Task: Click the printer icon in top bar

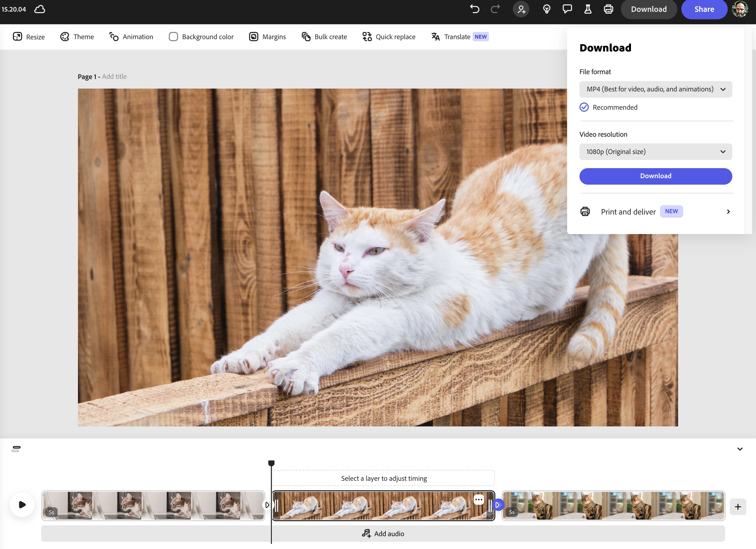Action: 608,9
